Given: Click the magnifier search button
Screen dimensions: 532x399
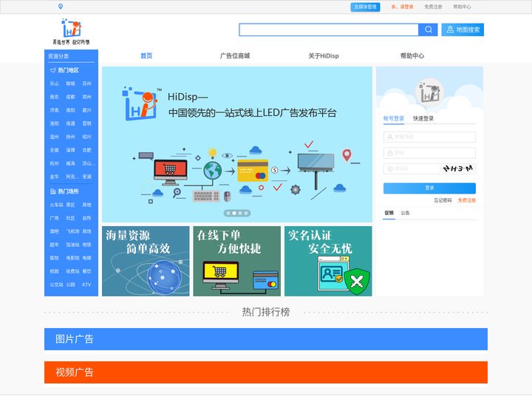Looking at the screenshot, I should pyautogui.click(x=428, y=30).
